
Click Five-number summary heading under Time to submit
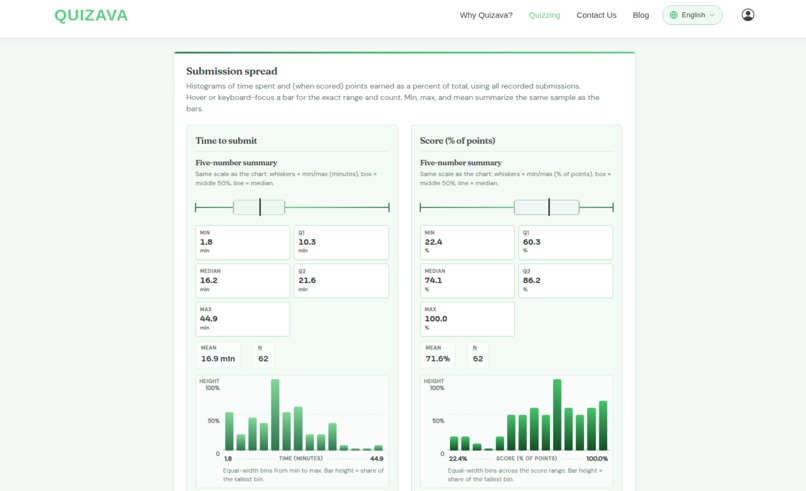[236, 162]
